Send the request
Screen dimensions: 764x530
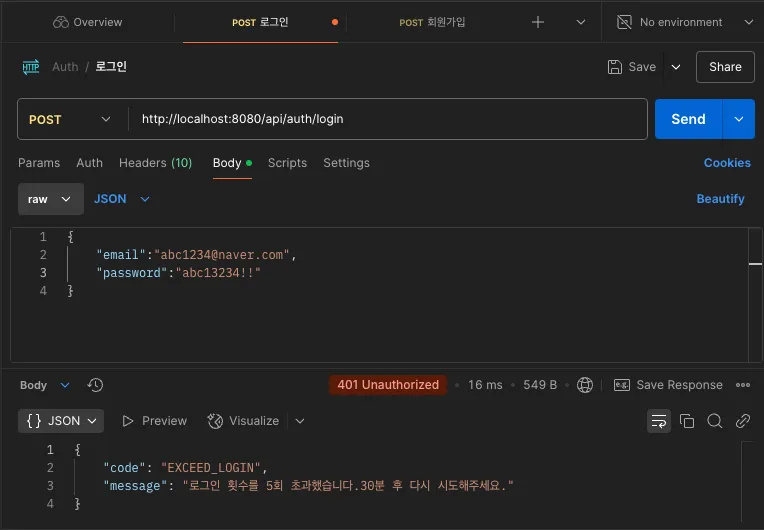tap(688, 119)
